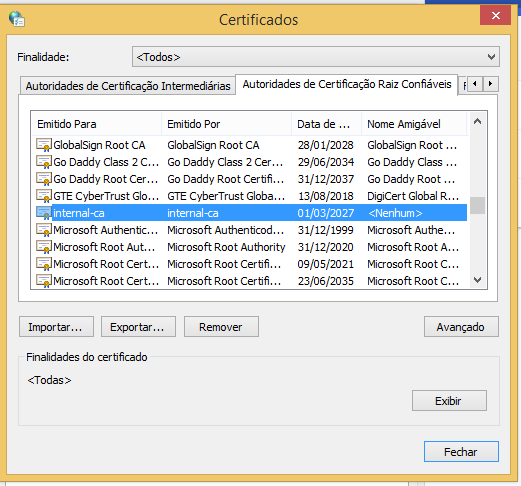Click the certificate icon of Microsoft Authenticode row
Screen dimensions: 521x486
point(44,230)
